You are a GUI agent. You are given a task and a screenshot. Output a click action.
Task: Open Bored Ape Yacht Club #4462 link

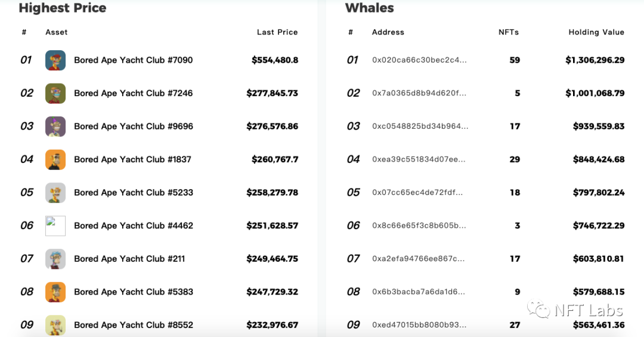tap(133, 225)
